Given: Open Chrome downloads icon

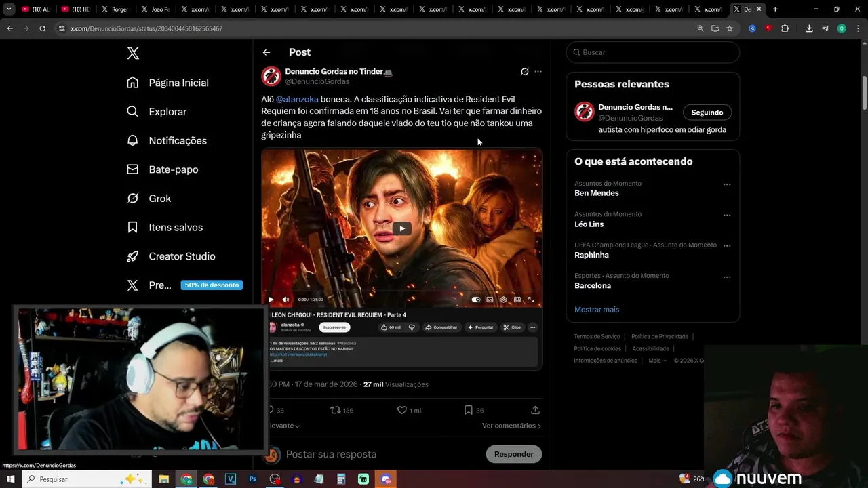Looking at the screenshot, I should click(x=809, y=28).
